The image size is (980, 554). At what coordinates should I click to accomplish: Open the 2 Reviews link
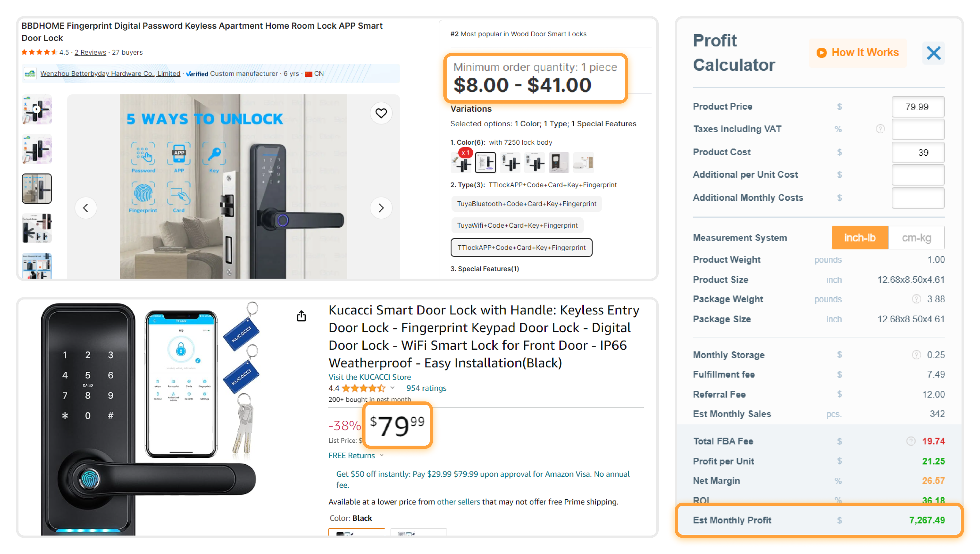(x=90, y=52)
